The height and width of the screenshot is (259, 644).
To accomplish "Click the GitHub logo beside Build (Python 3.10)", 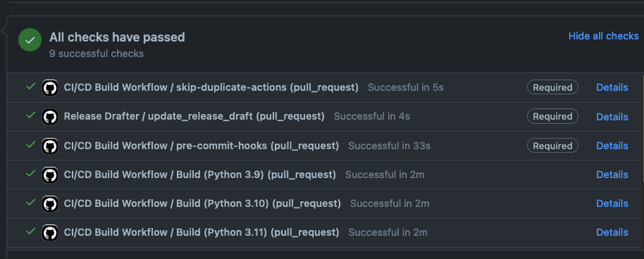I will (50, 204).
